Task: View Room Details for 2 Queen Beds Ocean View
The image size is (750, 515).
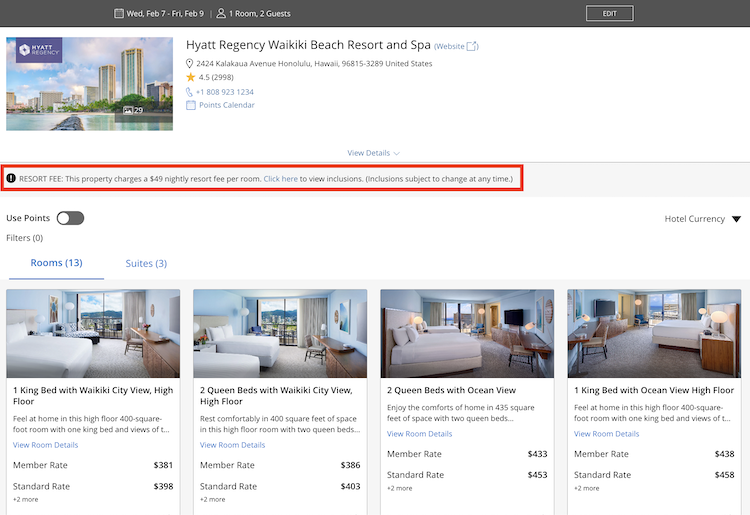Action: pos(419,434)
